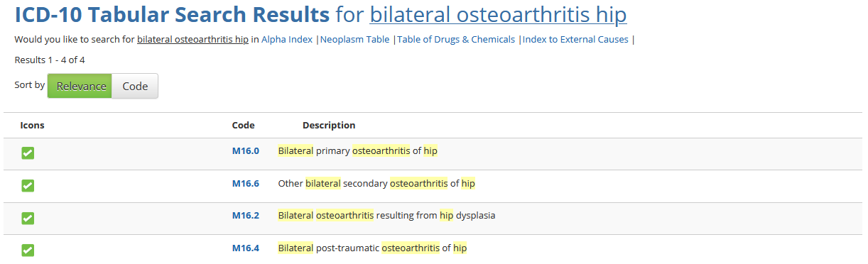Click the green check icon for M16.6

tap(28, 185)
